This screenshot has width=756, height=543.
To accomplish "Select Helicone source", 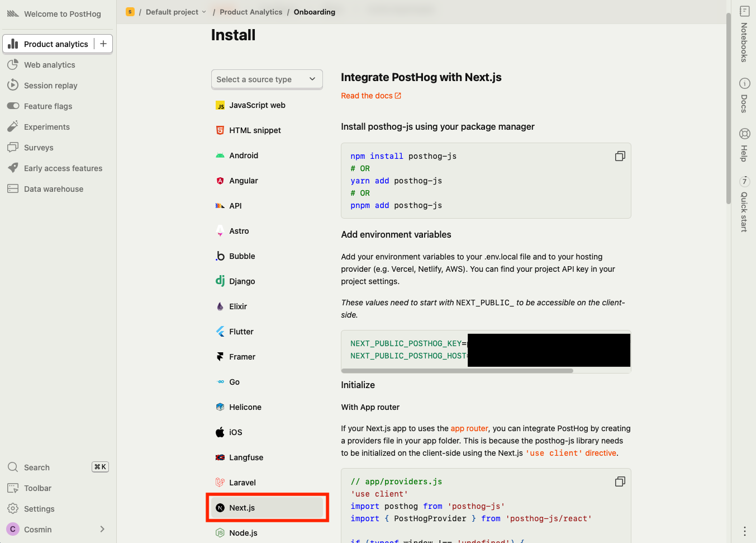I will point(267,407).
